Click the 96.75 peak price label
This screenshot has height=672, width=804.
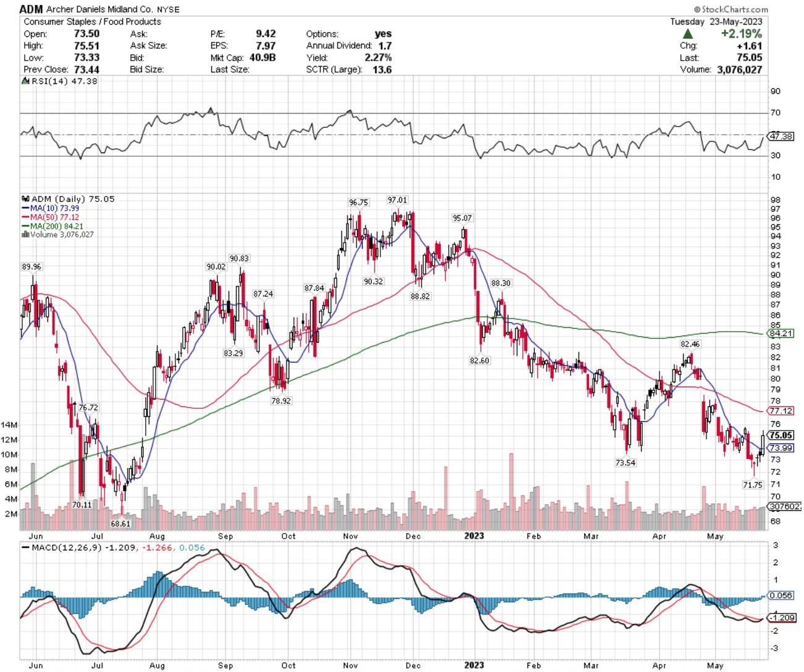pos(358,202)
